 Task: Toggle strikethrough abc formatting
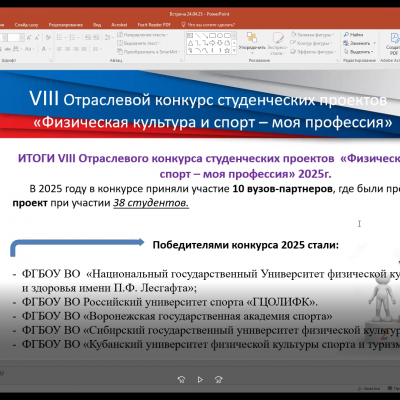[8, 49]
